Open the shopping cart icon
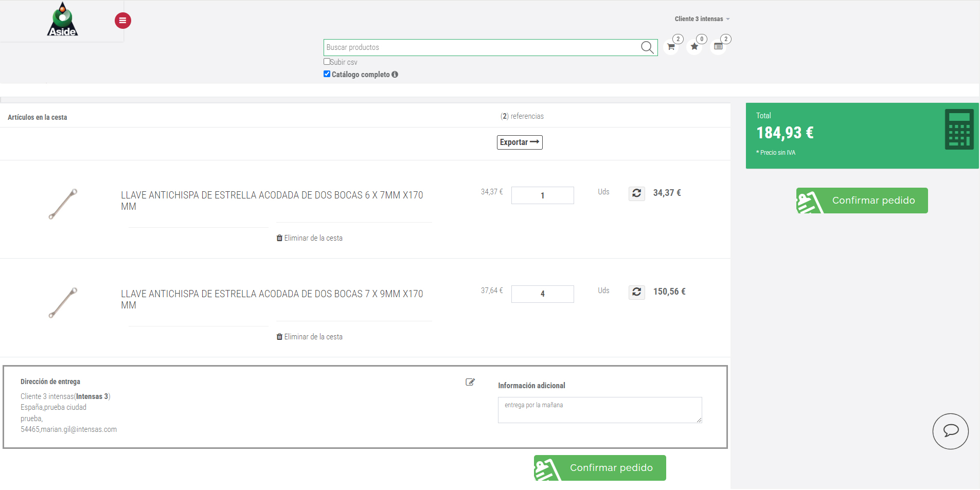This screenshot has height=490, width=980. 671,47
